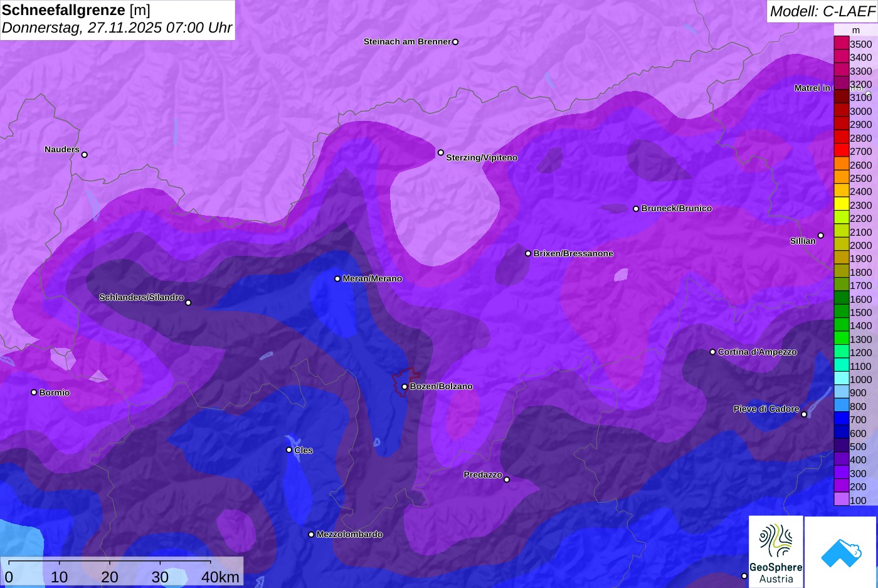The height and width of the screenshot is (588, 878).
Task: Select the Pieve di Cadore city marker
Action: [804, 414]
